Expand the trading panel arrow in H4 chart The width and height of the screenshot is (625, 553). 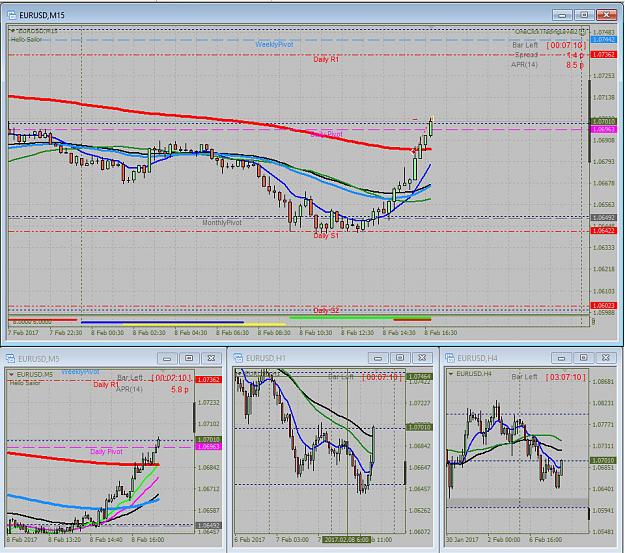coord(451,374)
